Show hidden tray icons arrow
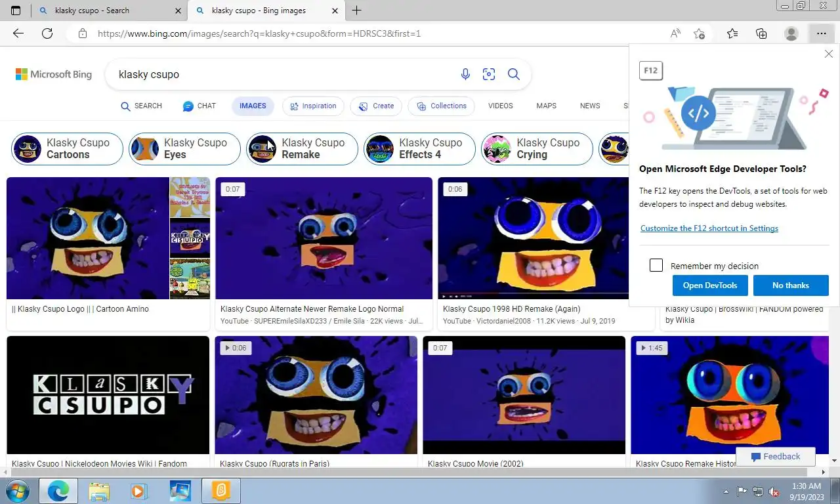Image resolution: width=840 pixels, height=504 pixels. [x=726, y=491]
